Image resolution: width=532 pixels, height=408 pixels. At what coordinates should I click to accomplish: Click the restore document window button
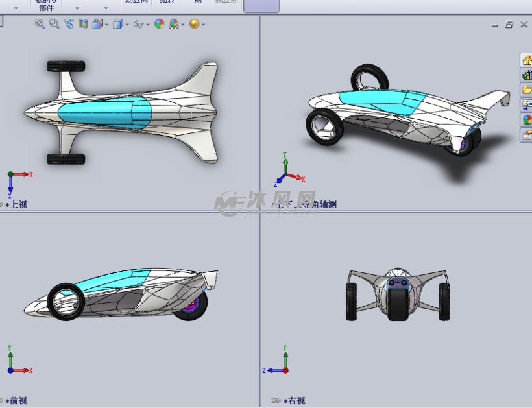(509, 24)
